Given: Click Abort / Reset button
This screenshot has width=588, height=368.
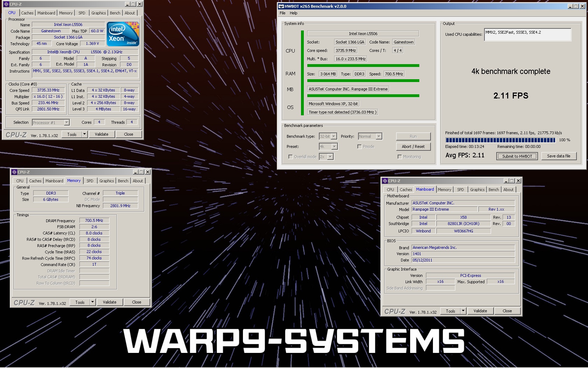Looking at the screenshot, I should coord(413,146).
